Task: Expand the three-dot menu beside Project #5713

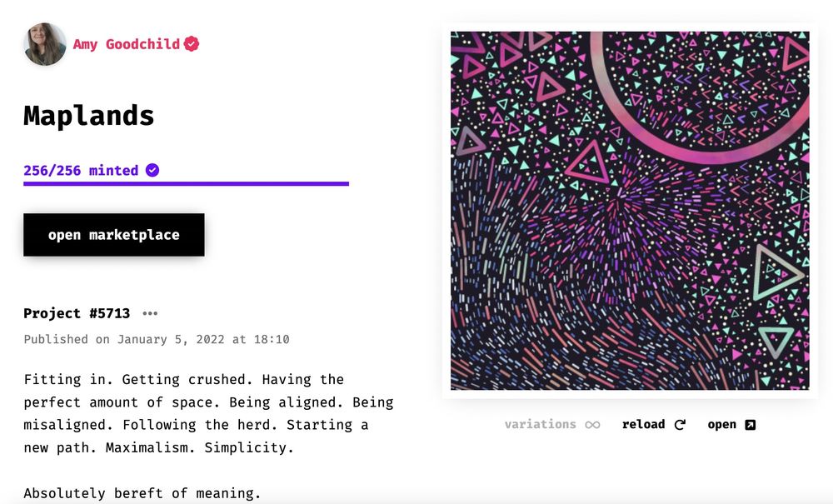Action: point(150,314)
